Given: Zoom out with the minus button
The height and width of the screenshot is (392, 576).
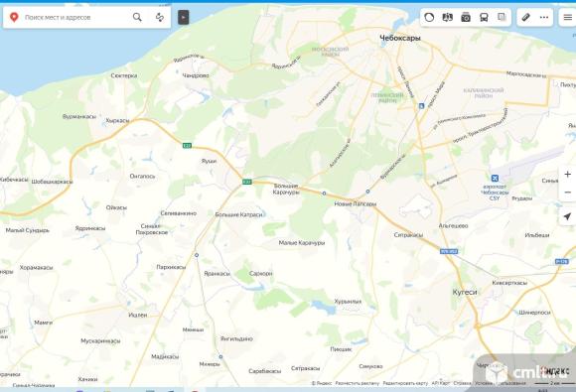Looking at the screenshot, I should point(567,192).
